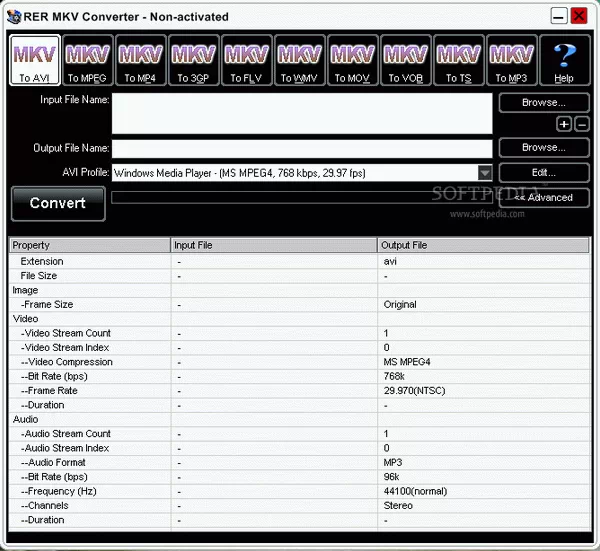Start conversion with the Convert button

point(58,203)
